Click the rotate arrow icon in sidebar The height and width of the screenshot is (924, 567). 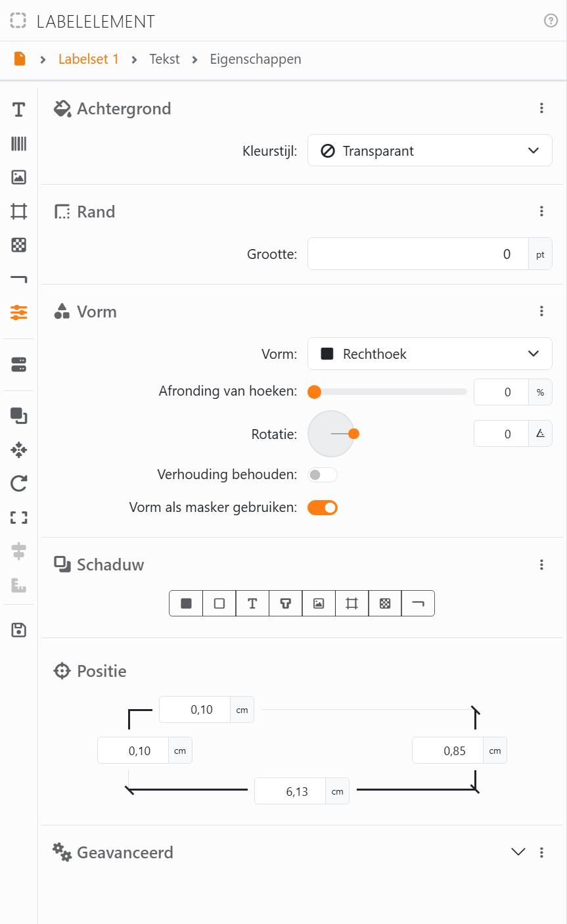pos(18,484)
